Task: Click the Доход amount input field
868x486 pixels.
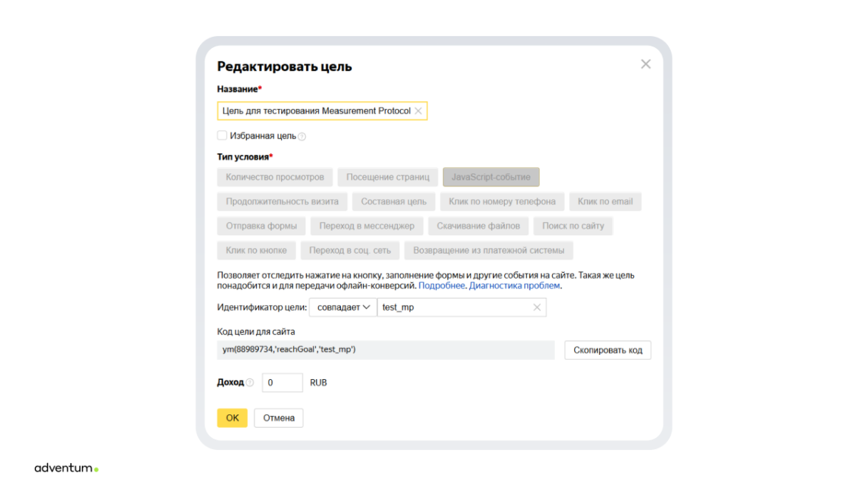Action: [282, 383]
